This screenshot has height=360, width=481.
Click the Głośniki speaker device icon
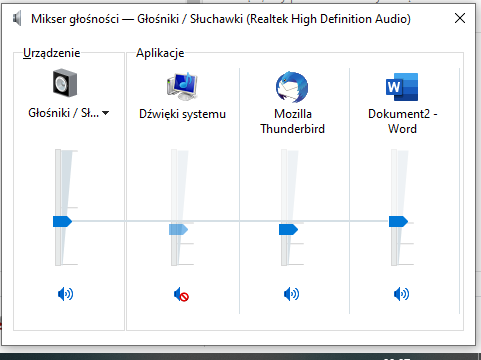point(65,83)
